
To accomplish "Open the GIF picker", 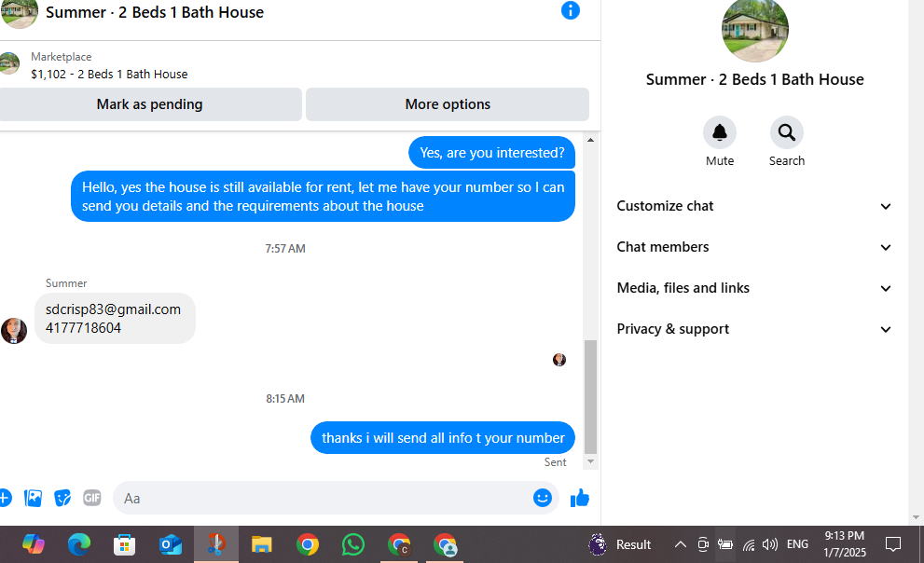I will (x=92, y=499).
